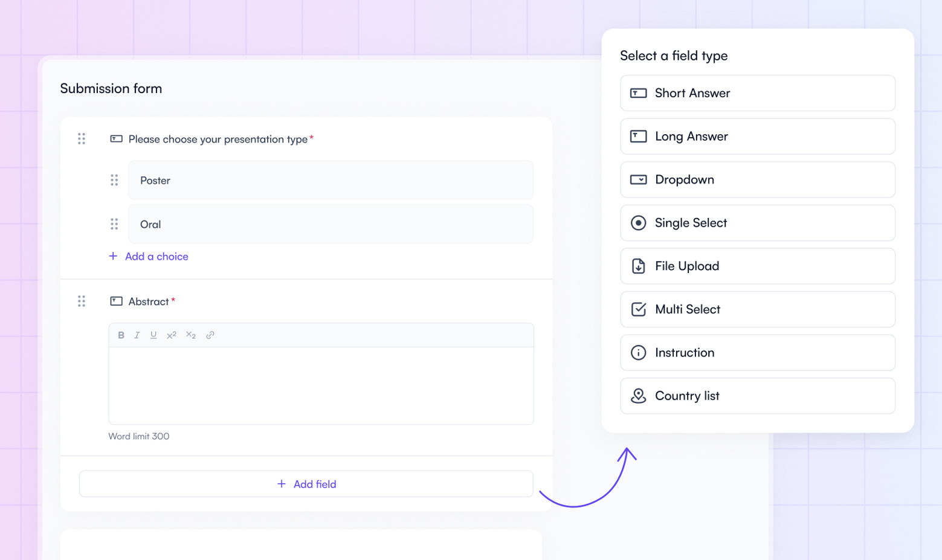This screenshot has height=560, width=942.
Task: Grab the drag handle beside the Abstract field
Action: pos(82,301)
